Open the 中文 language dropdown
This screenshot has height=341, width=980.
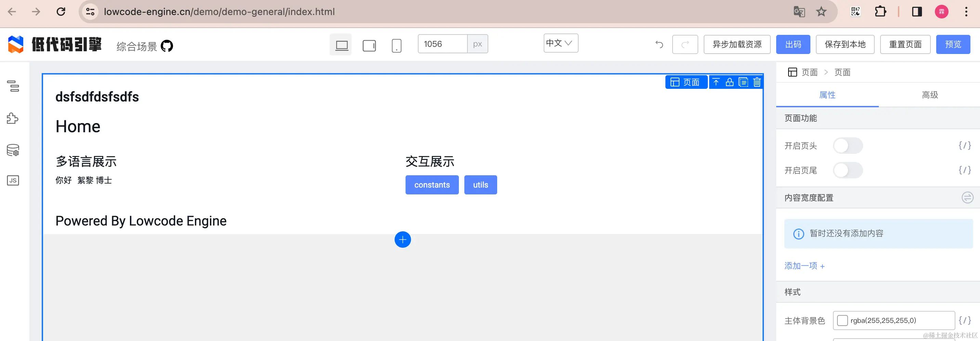point(561,43)
